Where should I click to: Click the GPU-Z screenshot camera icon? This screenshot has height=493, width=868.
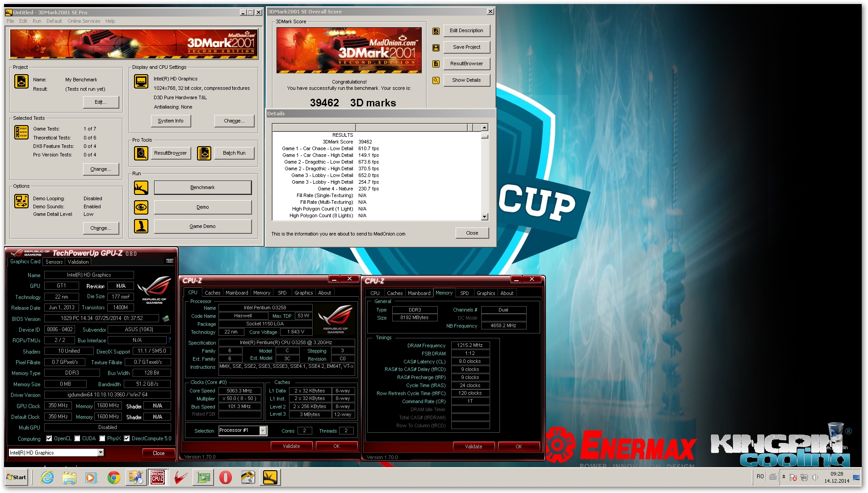170,261
